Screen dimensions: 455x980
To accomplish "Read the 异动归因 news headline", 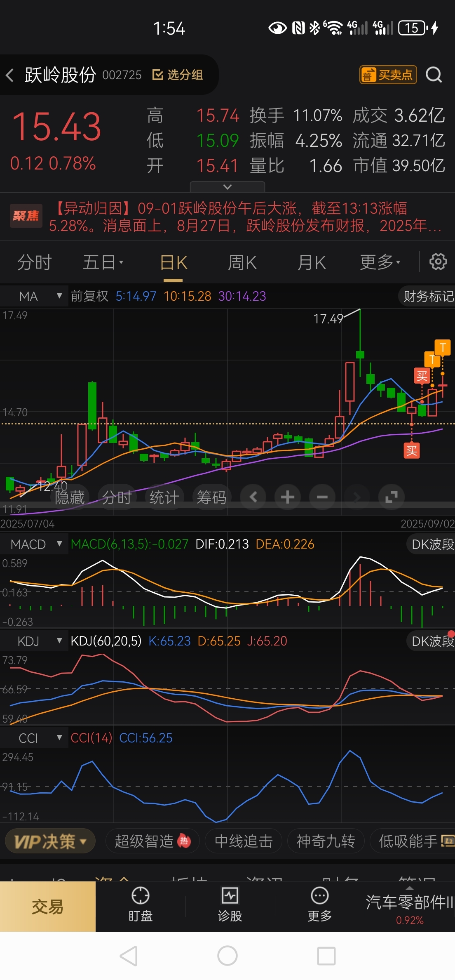I will tap(245, 217).
